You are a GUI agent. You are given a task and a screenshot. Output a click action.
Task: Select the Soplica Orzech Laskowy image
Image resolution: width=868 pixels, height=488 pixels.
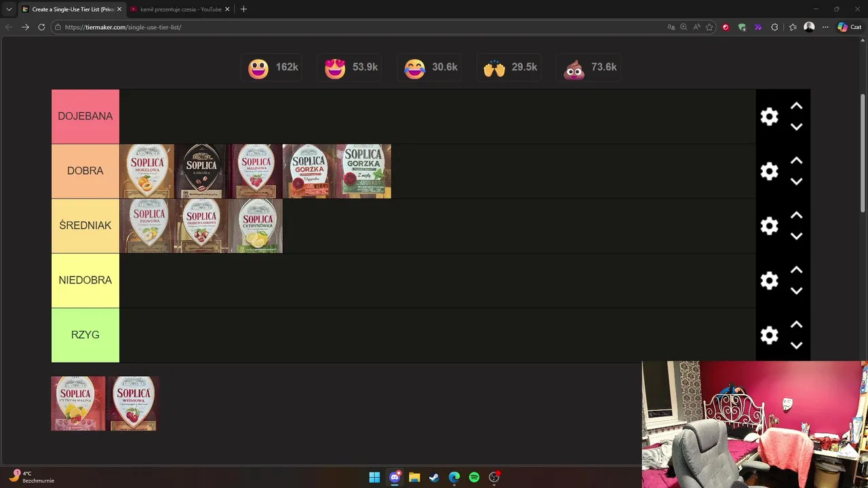coord(201,226)
